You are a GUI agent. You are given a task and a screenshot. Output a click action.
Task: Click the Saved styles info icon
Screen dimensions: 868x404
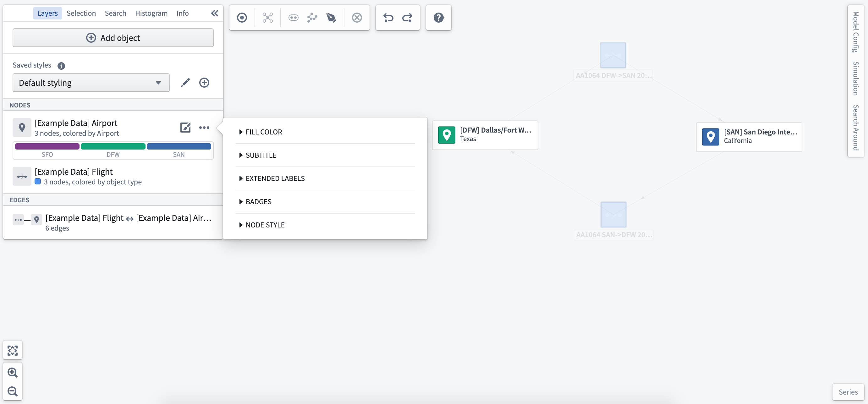(x=61, y=66)
